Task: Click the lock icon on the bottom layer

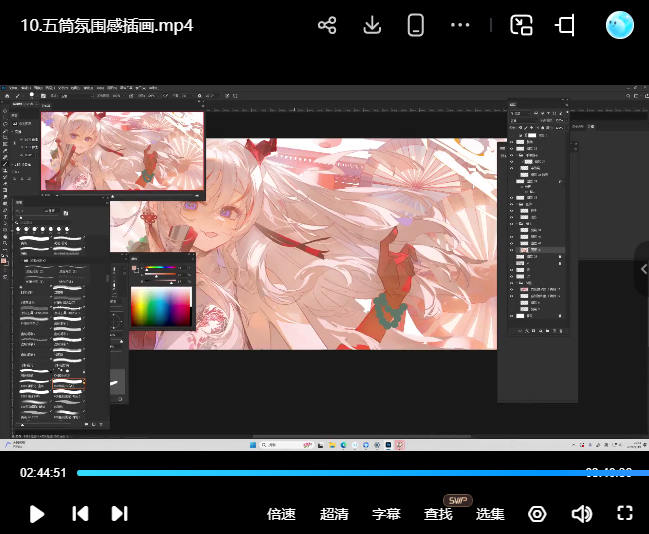Action: click(560, 316)
